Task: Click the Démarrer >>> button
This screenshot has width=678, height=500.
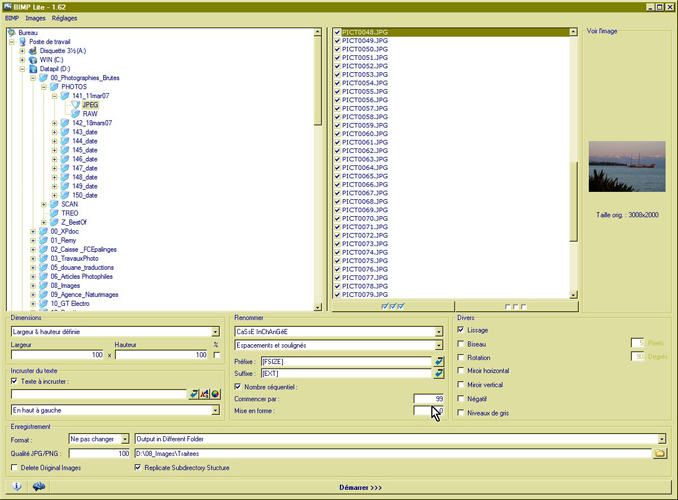Action: click(x=361, y=487)
